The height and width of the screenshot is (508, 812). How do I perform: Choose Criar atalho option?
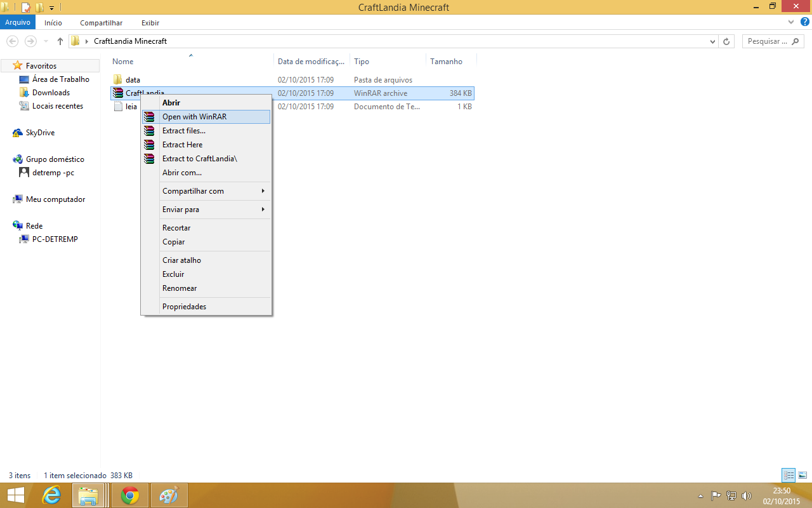point(206,260)
